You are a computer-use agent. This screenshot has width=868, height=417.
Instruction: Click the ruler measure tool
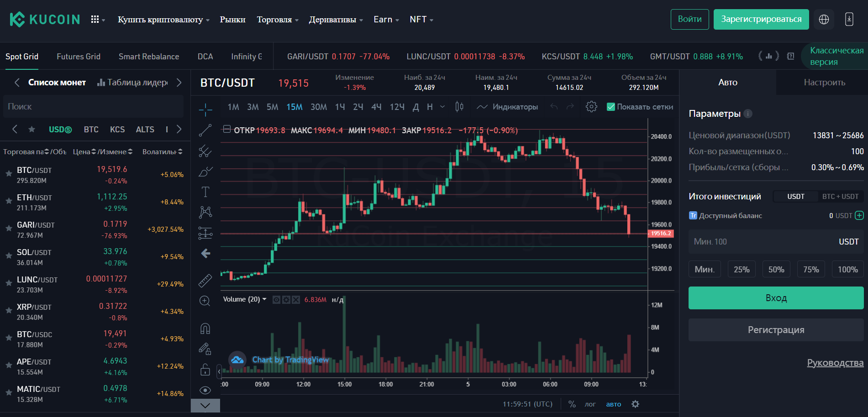205,280
